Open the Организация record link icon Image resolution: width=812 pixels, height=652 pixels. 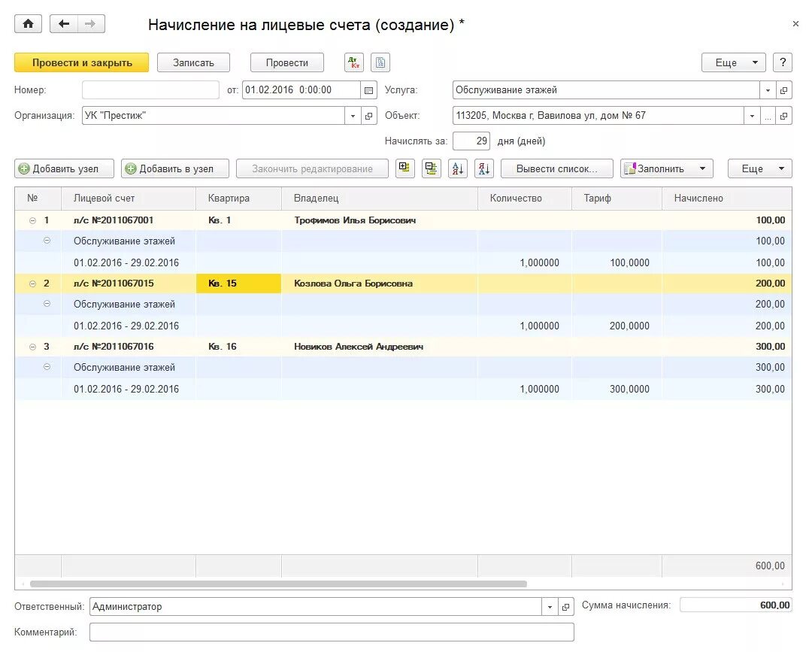368,116
